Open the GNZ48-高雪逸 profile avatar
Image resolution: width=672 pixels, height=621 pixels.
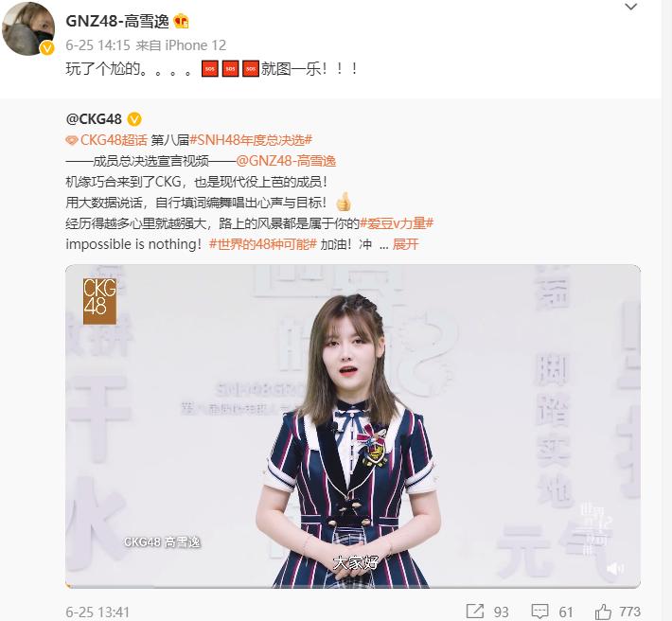pos(28,28)
